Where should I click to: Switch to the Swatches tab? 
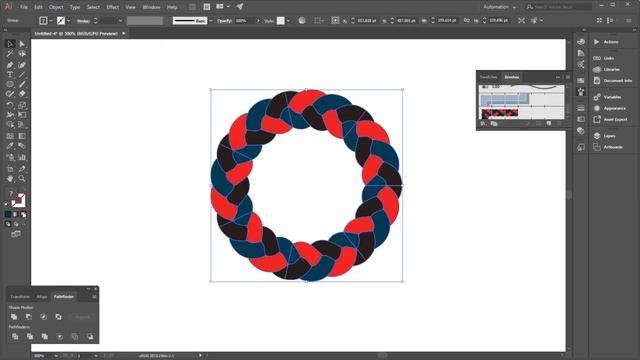click(489, 77)
